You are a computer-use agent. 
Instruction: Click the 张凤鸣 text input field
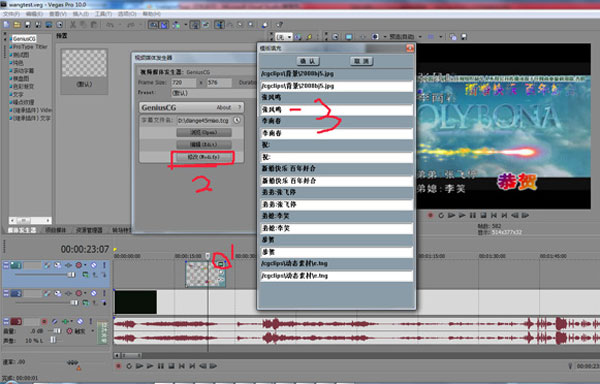point(337,110)
